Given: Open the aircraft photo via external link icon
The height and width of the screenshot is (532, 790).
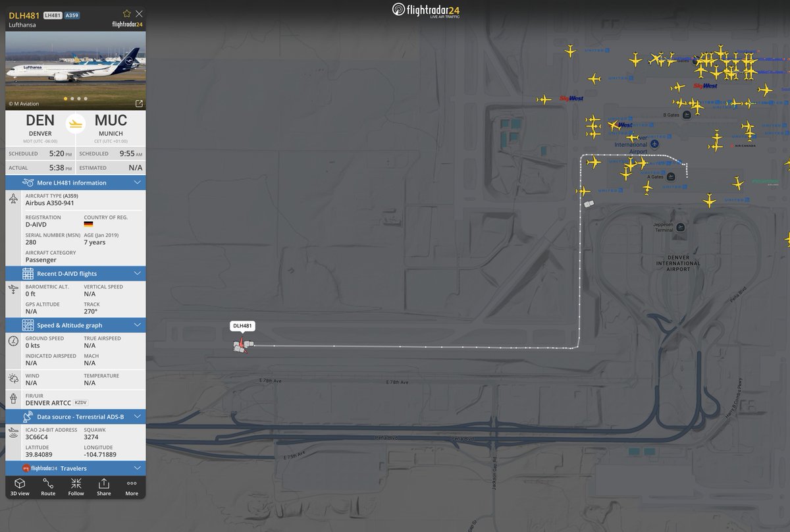Looking at the screenshot, I should pyautogui.click(x=138, y=103).
